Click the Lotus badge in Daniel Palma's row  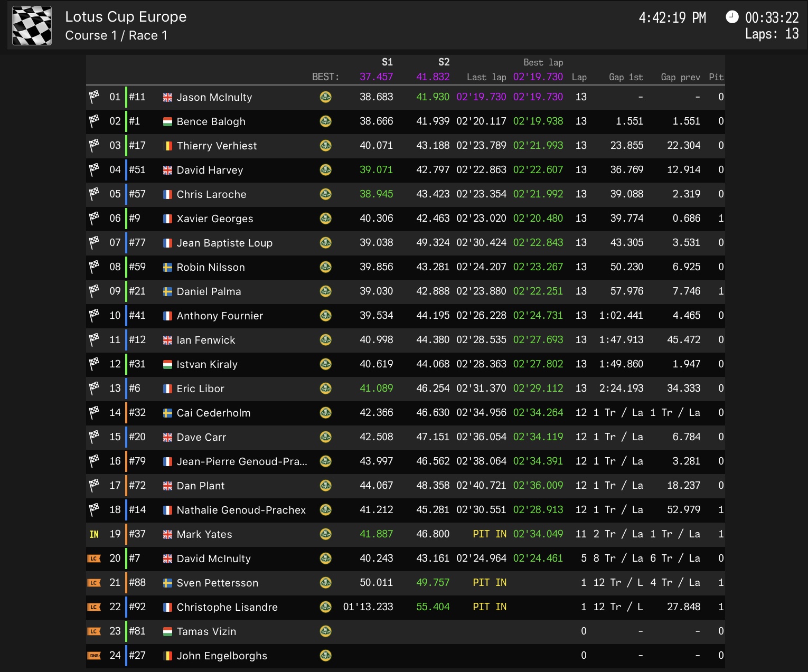tap(326, 291)
